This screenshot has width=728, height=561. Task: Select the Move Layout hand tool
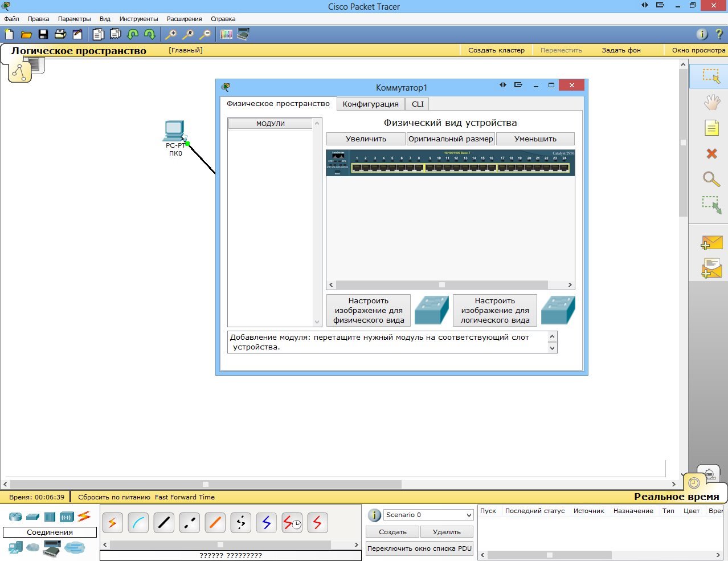(711, 102)
